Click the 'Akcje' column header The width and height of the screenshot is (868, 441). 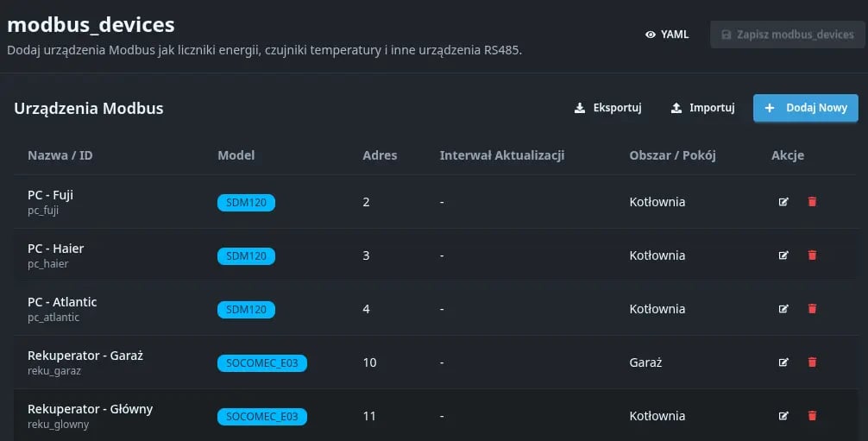click(788, 155)
